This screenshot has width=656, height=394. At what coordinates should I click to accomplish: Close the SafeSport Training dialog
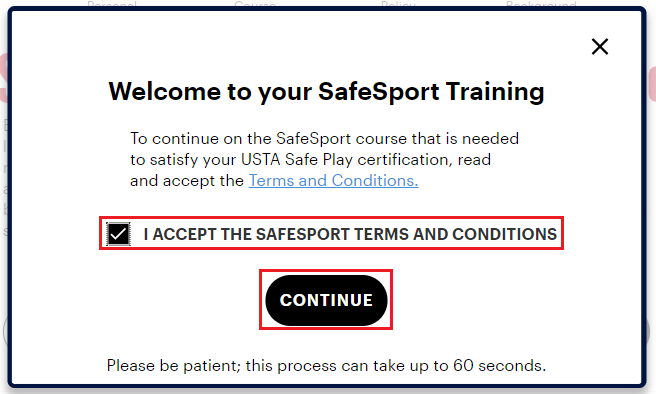click(x=600, y=46)
